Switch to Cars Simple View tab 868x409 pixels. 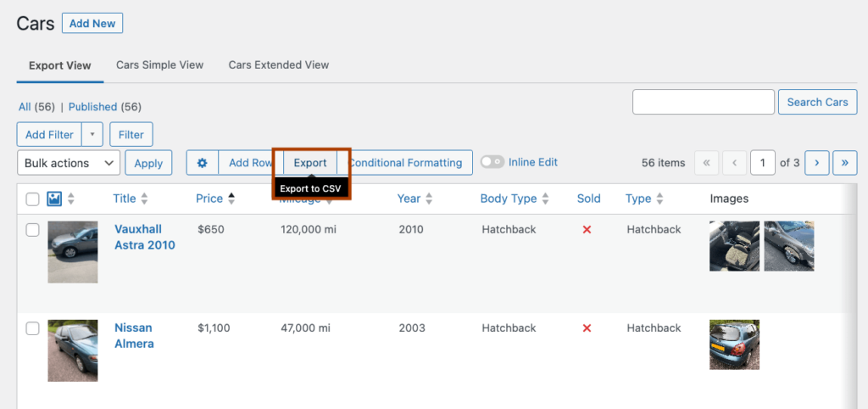pos(159,64)
